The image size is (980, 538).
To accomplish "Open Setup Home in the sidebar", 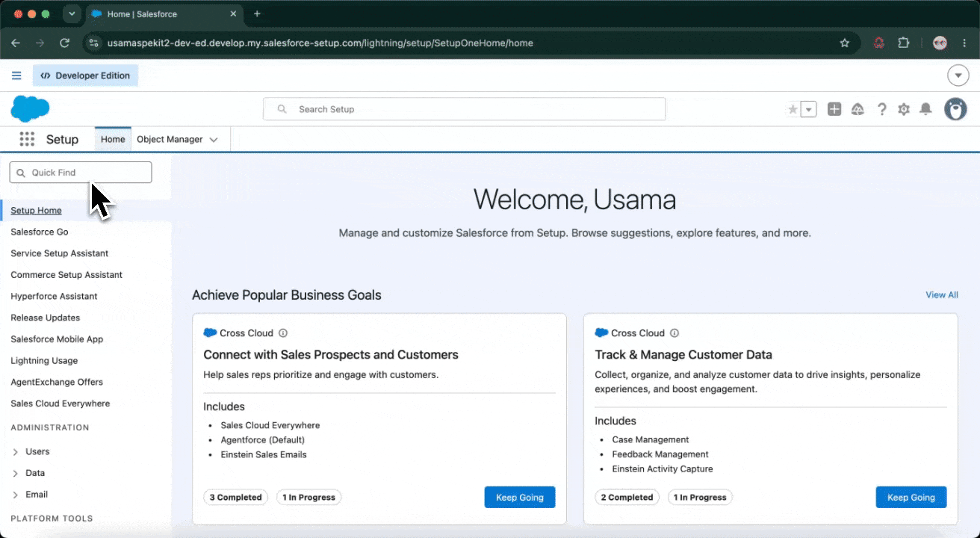I will (x=36, y=211).
